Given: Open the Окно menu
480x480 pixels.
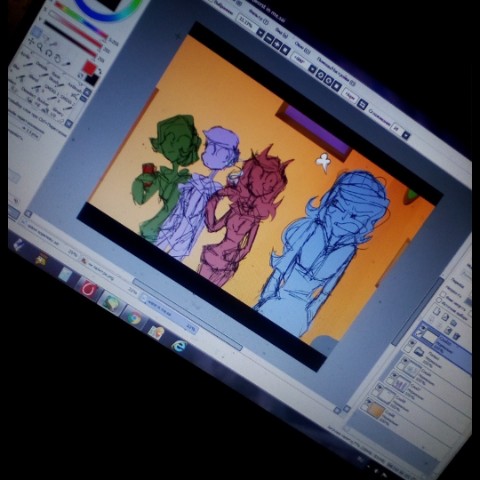Looking at the screenshot, I should [x=303, y=47].
